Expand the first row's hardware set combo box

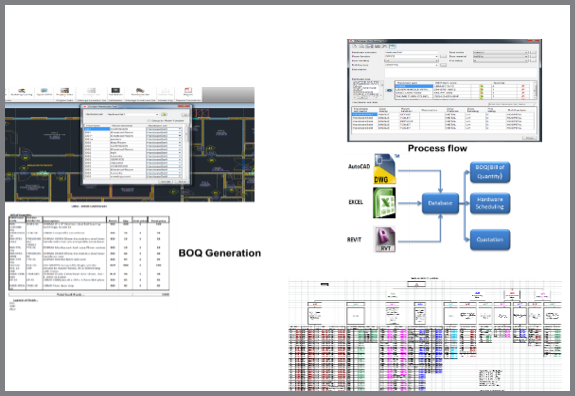164,129
